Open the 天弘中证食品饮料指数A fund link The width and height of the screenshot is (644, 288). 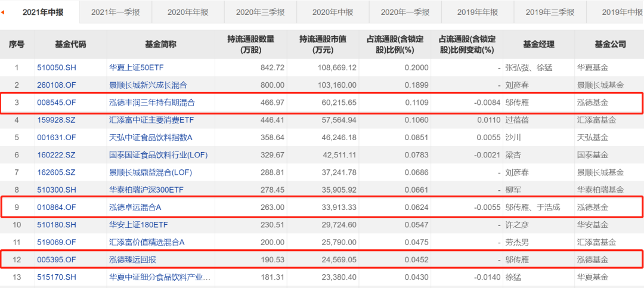click(151, 138)
